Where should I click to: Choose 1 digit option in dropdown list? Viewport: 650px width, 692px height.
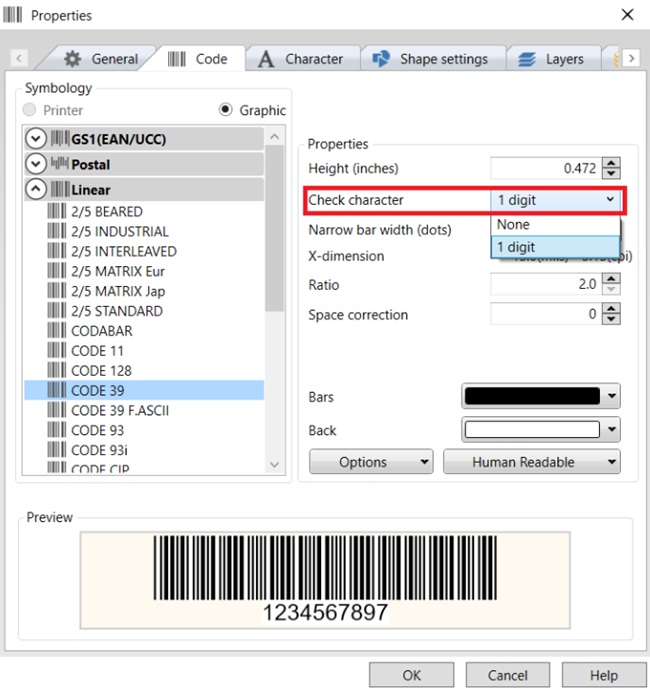[x=556, y=247]
